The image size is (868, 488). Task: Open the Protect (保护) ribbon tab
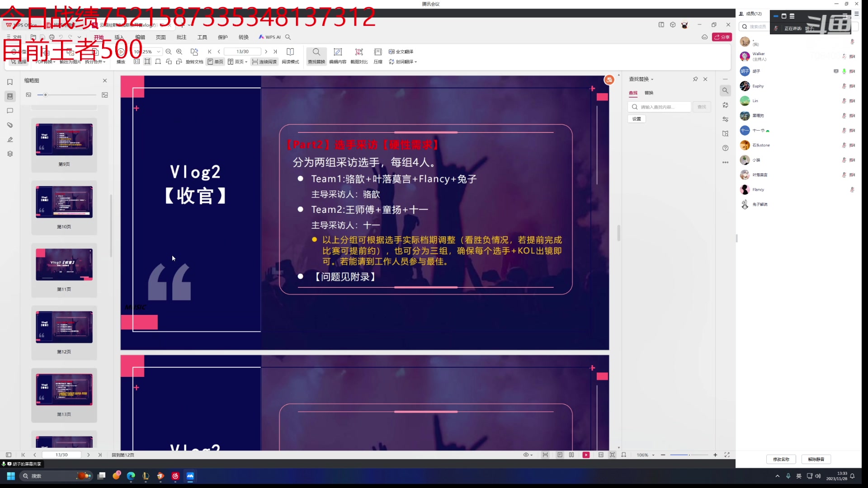223,37
